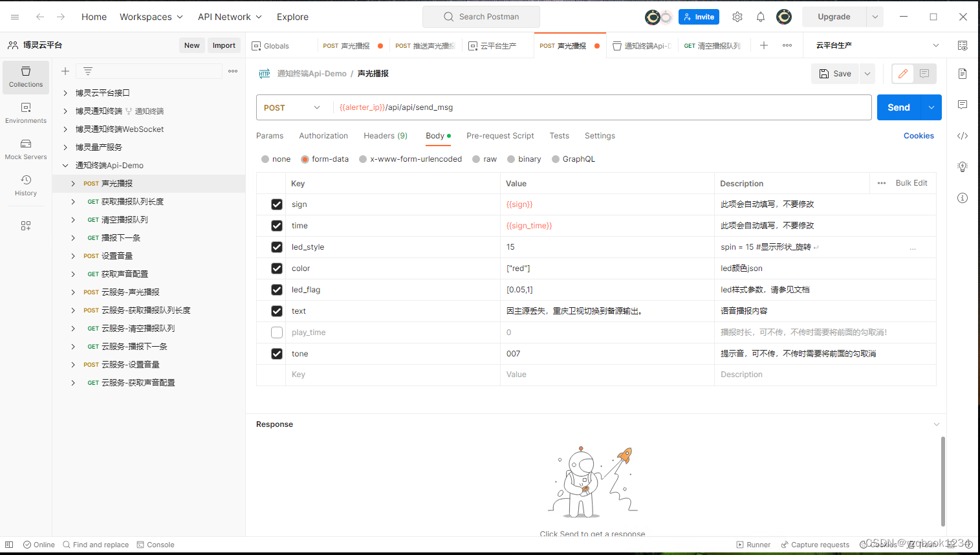Expand the 博灵云平台接口 collection
The image size is (980, 555).
click(x=65, y=93)
